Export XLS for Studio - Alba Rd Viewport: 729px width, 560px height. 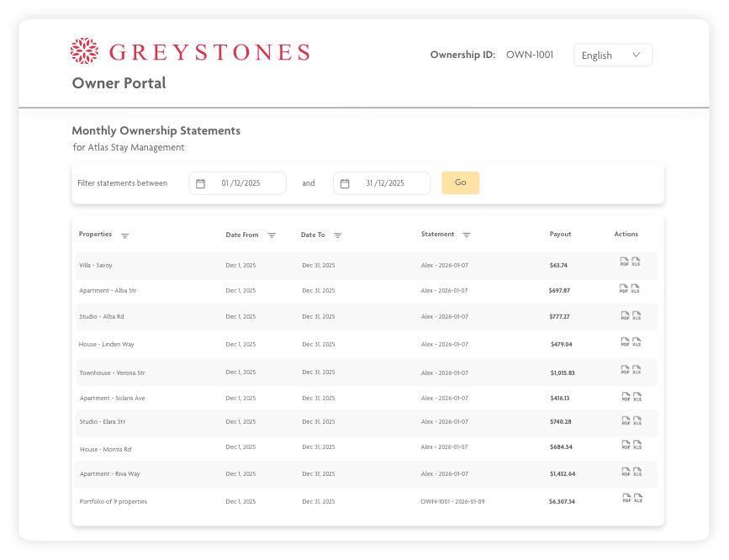(637, 316)
